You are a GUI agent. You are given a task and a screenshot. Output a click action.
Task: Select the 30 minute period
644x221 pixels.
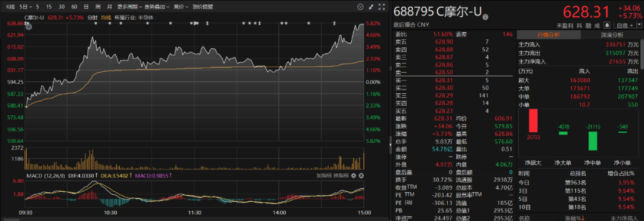click(x=61, y=7)
